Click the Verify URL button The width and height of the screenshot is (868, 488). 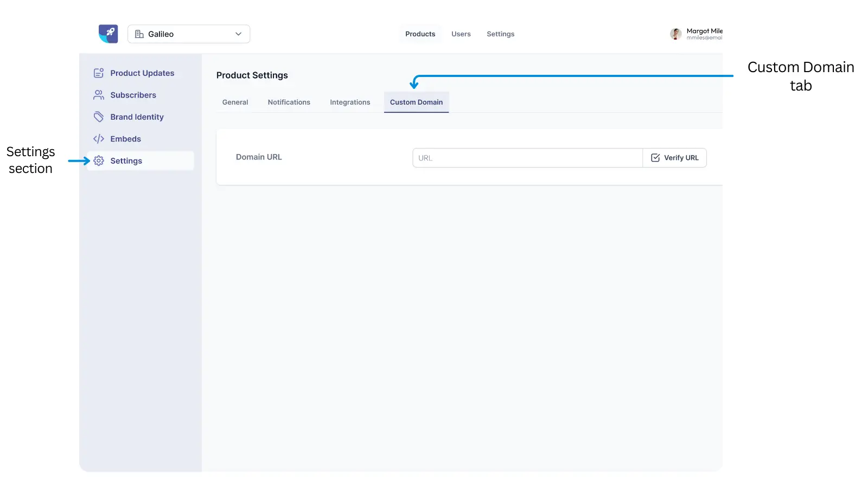pos(675,157)
